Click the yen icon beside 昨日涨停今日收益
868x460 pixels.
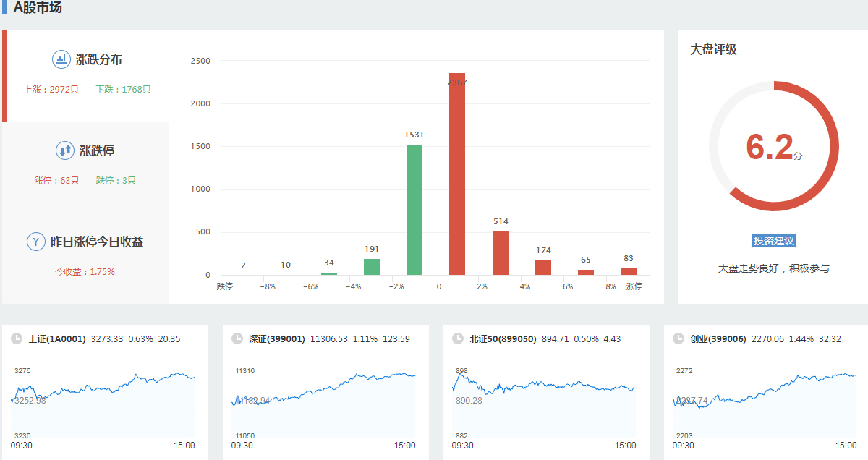point(36,242)
